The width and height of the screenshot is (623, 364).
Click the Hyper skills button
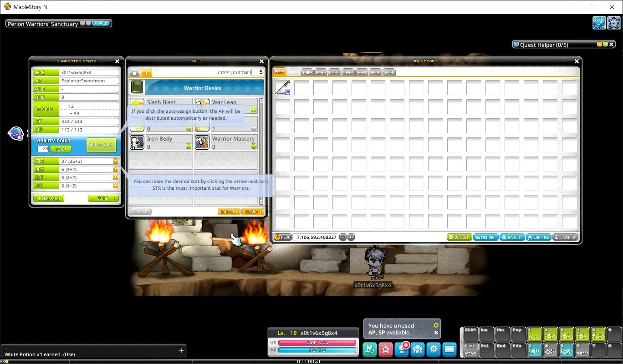tap(140, 212)
